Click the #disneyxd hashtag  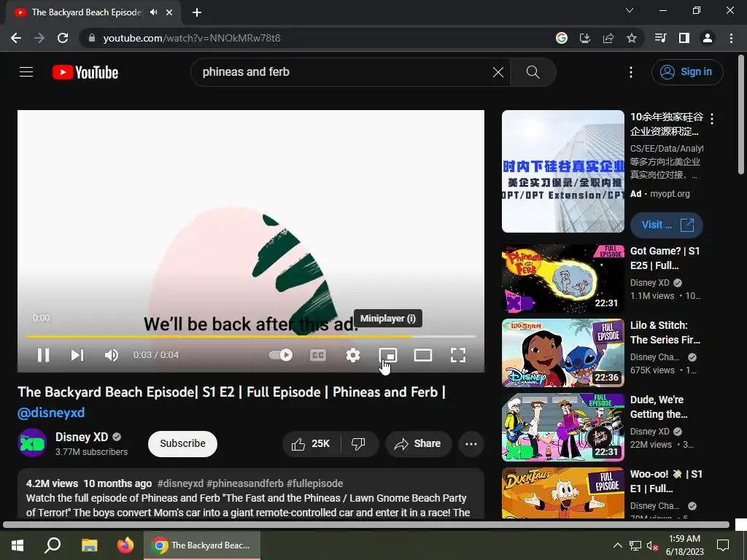181,483
